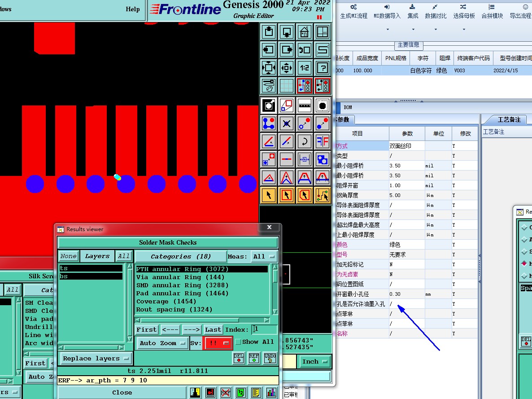532x399 pixels.
Task: Click the Last result button
Action: (213, 329)
